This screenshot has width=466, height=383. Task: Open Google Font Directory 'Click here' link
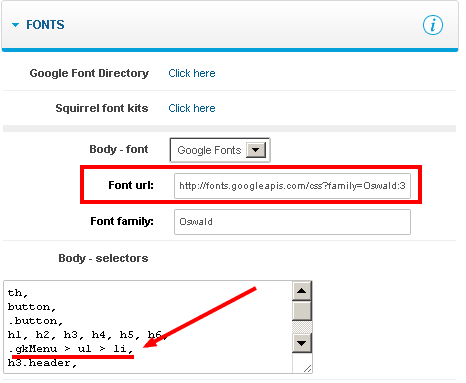pyautogui.click(x=192, y=73)
